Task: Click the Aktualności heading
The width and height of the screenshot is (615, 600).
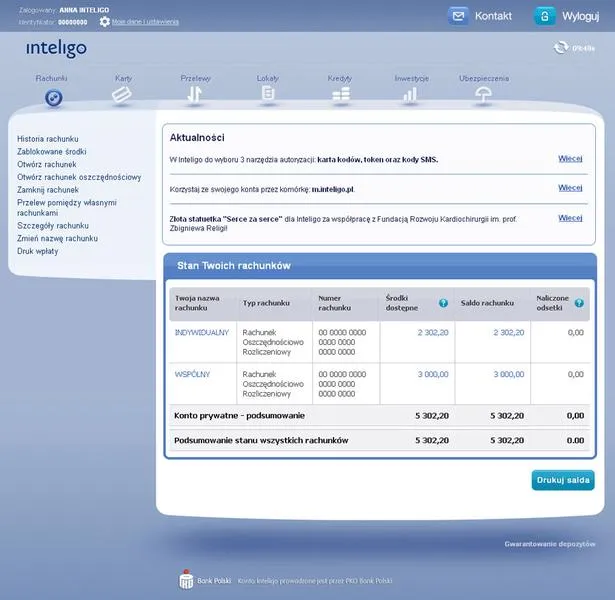Action: (197, 137)
